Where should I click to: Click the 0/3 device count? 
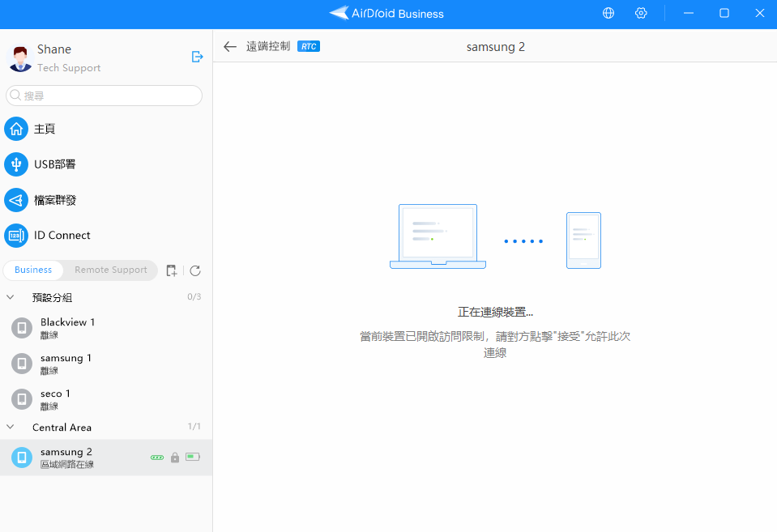point(194,296)
